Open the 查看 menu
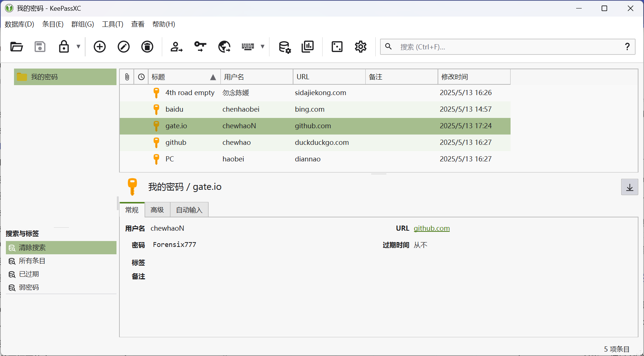This screenshot has width=644, height=356. click(x=138, y=24)
